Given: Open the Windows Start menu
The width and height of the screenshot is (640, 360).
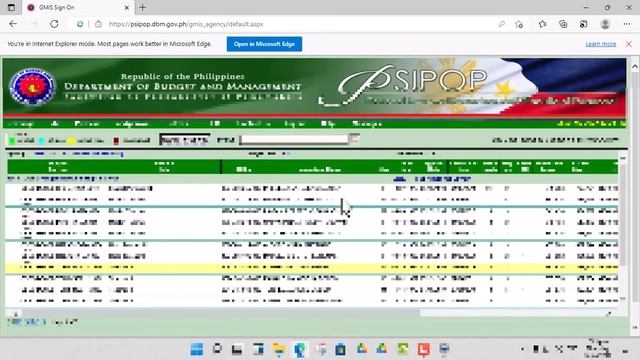Looking at the screenshot, I should tap(197, 349).
